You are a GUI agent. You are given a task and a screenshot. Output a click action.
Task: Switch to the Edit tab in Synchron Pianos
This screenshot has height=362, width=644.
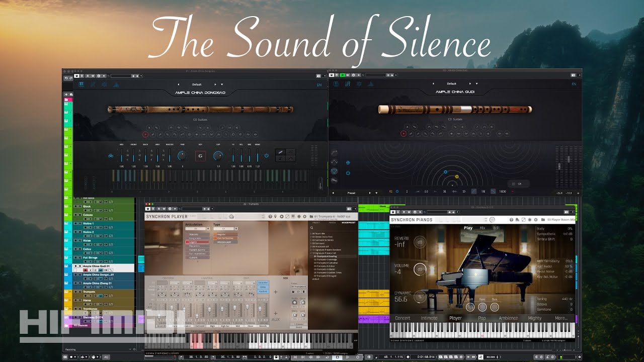pos(496,228)
